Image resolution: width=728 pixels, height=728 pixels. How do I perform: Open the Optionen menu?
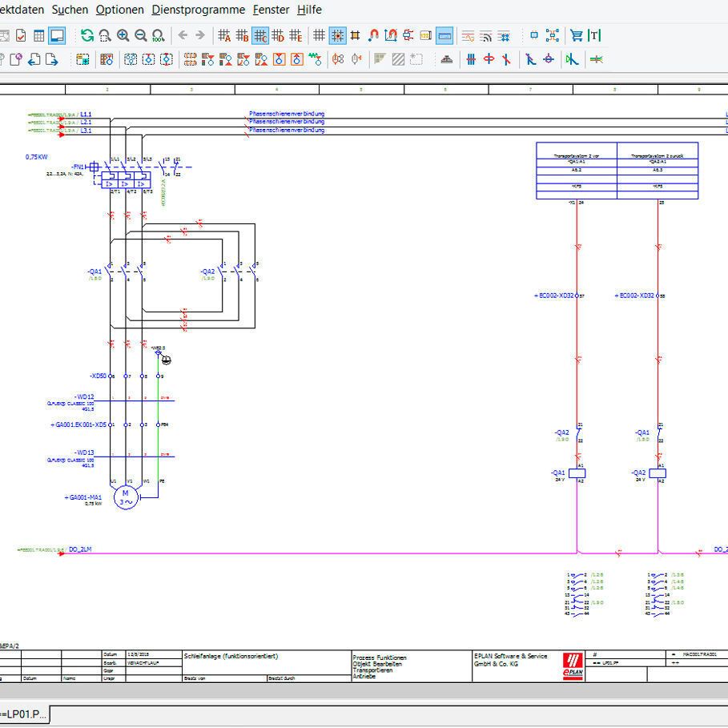coord(119,10)
